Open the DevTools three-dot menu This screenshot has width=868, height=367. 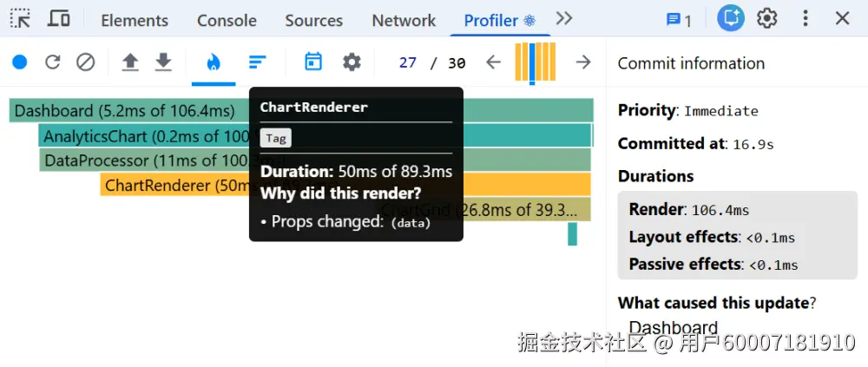tap(806, 19)
